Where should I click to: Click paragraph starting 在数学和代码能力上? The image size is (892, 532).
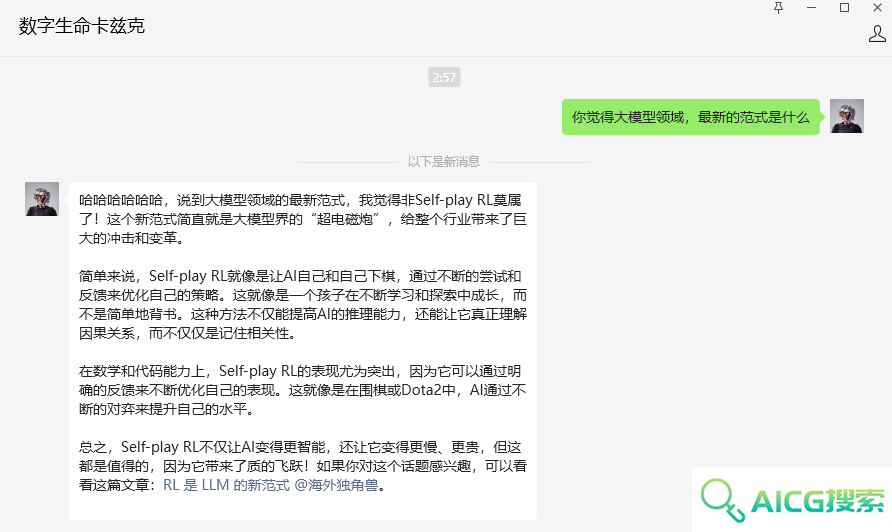point(303,390)
